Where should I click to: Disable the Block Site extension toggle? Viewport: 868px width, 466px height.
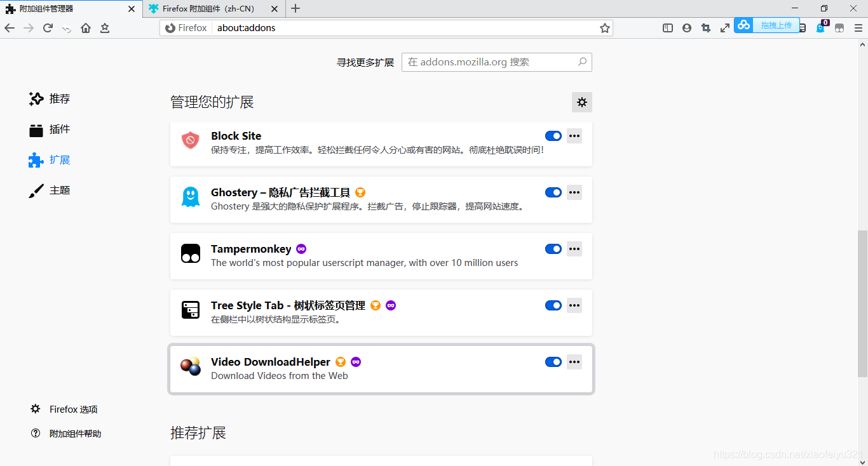(x=553, y=136)
